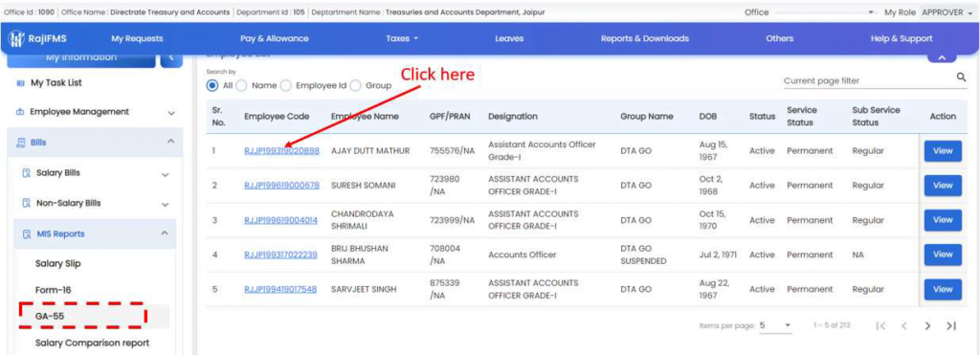980x355 pixels.
Task: Open employee code RJJP199319020898 link
Action: click(x=281, y=151)
